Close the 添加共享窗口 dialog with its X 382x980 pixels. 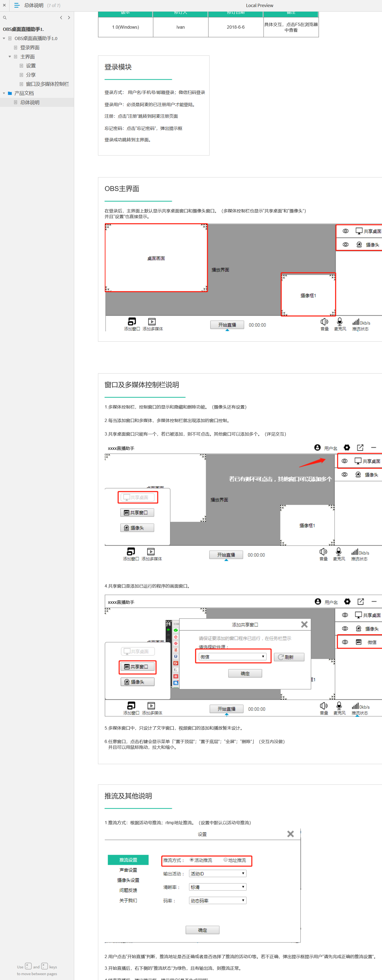(304, 624)
